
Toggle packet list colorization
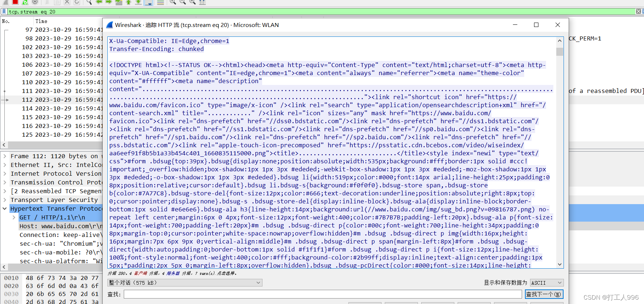click(x=160, y=2)
